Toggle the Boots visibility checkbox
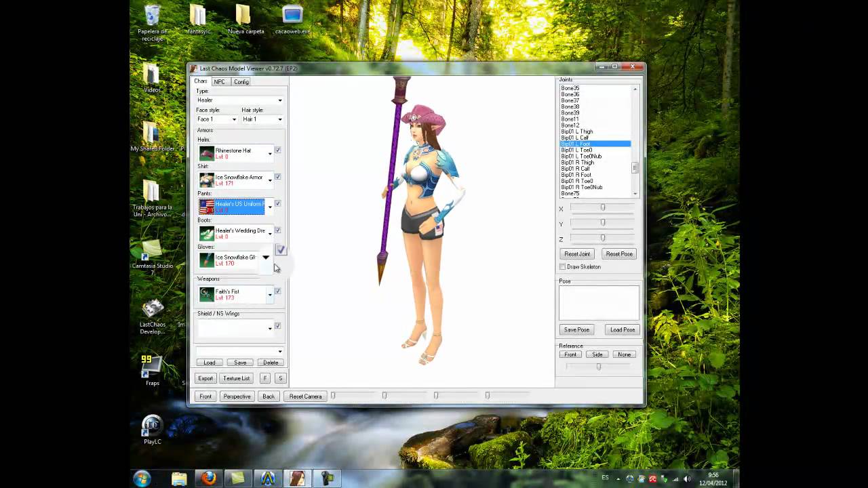 coord(277,230)
